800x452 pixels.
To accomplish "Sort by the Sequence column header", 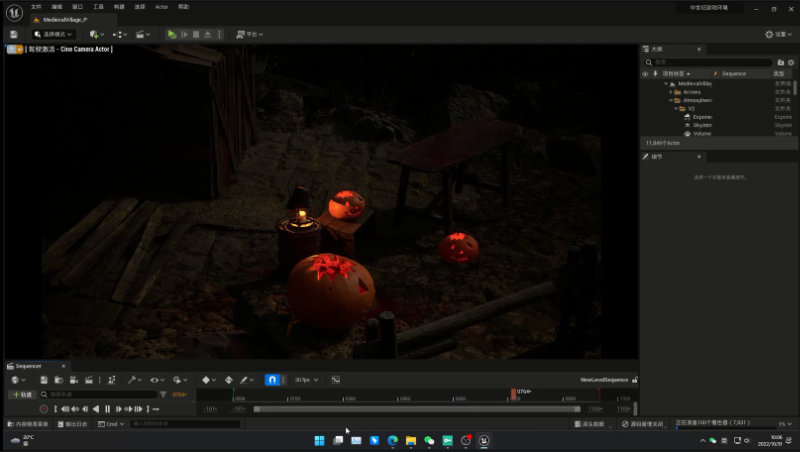I will click(734, 74).
